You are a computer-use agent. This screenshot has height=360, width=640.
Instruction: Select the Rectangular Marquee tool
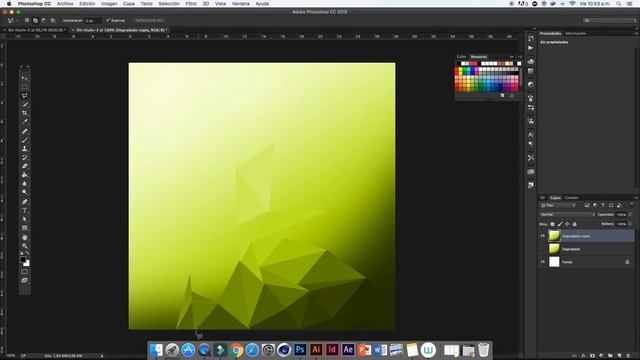click(24, 87)
